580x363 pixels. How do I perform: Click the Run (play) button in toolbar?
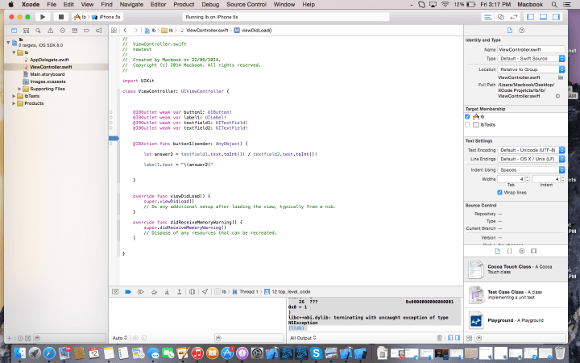tap(43, 17)
